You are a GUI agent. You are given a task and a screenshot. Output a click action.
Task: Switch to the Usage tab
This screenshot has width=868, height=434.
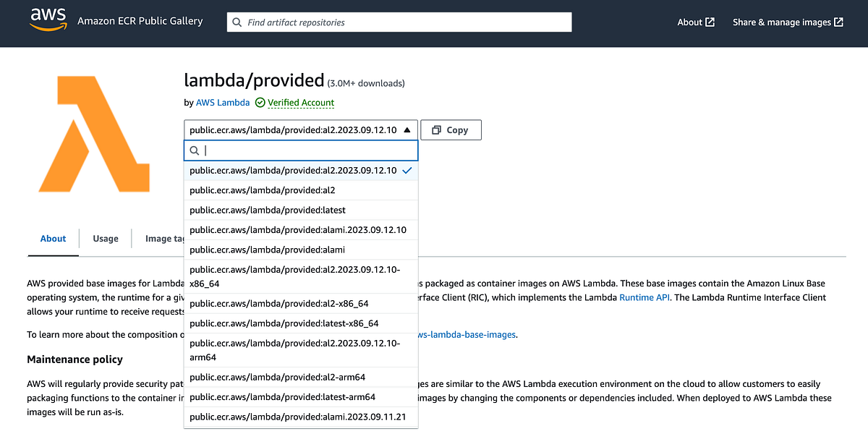pos(106,238)
